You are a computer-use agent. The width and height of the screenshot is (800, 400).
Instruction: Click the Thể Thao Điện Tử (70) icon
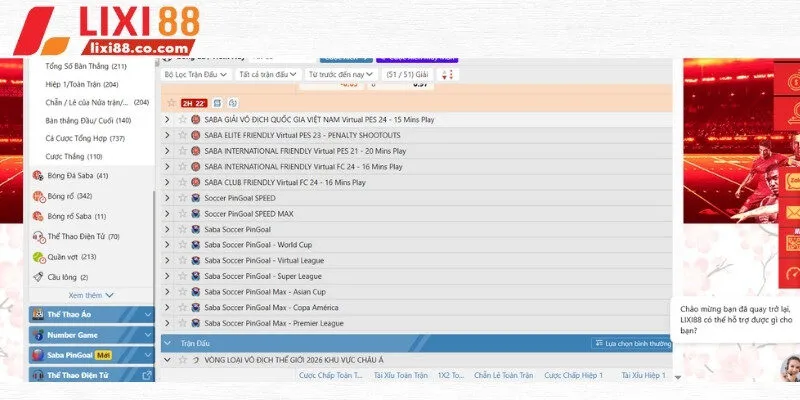[x=38, y=236]
